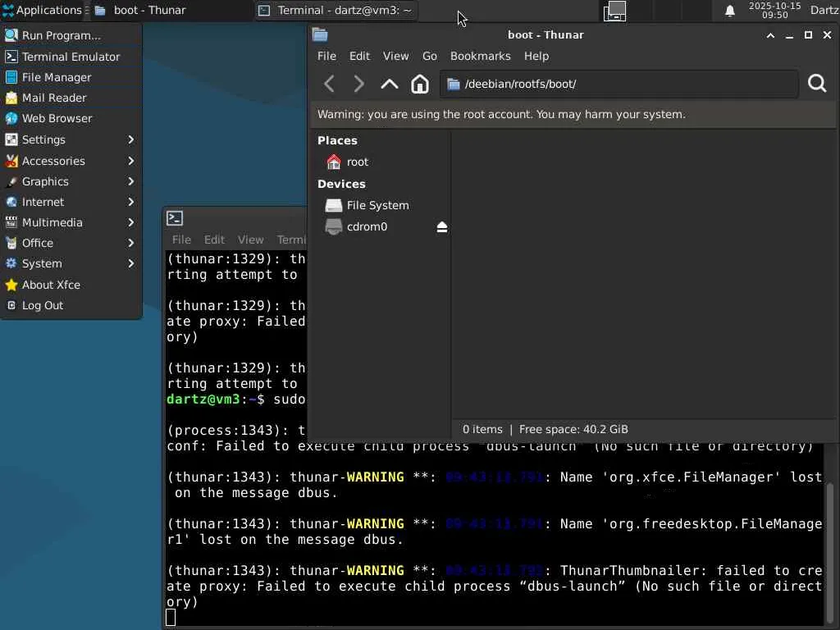Open Thunar Help menu
Viewport: 840px width, 630px height.
(536, 56)
